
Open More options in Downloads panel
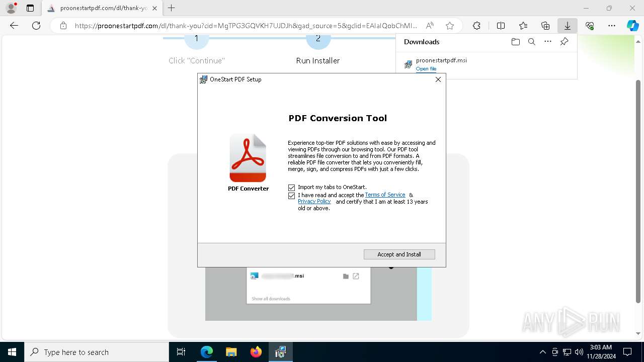tap(548, 42)
